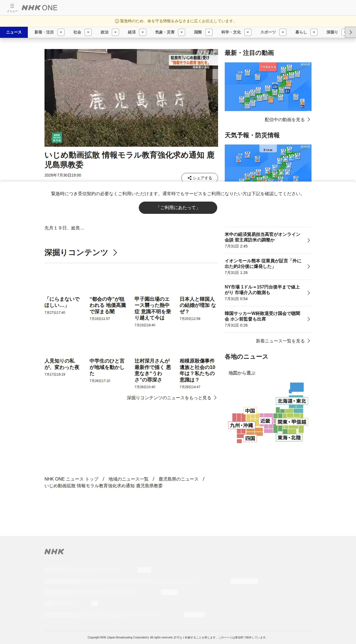The width and height of the screenshot is (356, 644).
Task: Open the 科学・文化 menu item
Action: coord(231,32)
